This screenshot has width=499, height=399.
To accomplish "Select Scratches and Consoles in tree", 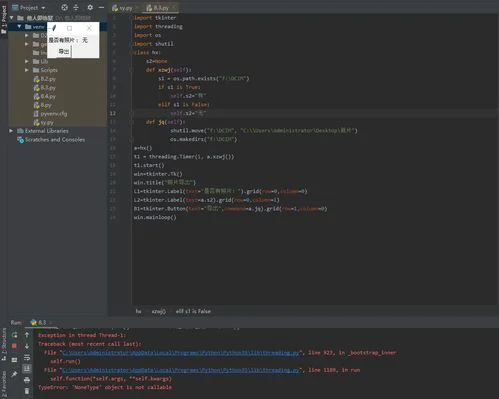I will click(55, 140).
